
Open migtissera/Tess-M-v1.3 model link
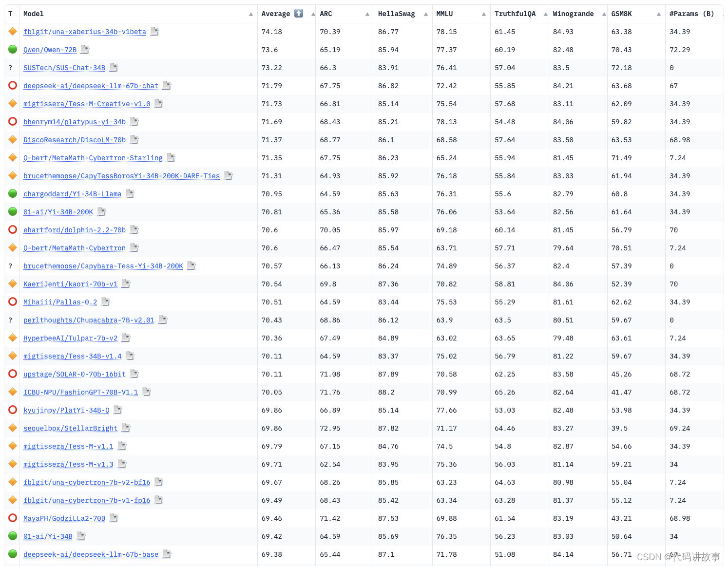[x=68, y=464]
